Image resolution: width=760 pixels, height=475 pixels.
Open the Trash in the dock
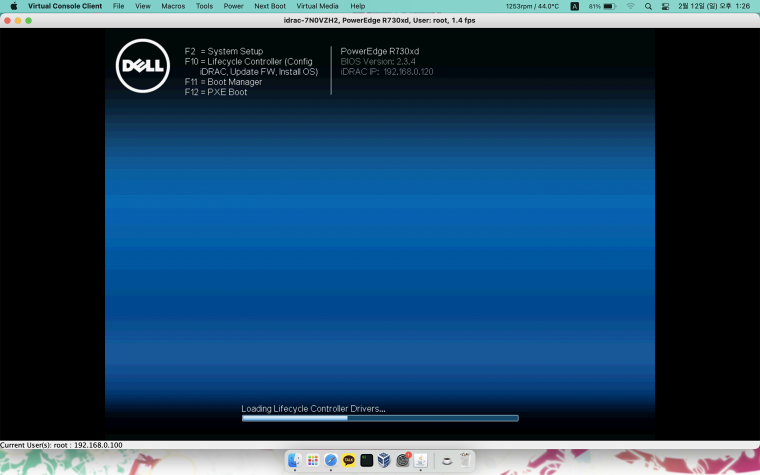coord(465,460)
